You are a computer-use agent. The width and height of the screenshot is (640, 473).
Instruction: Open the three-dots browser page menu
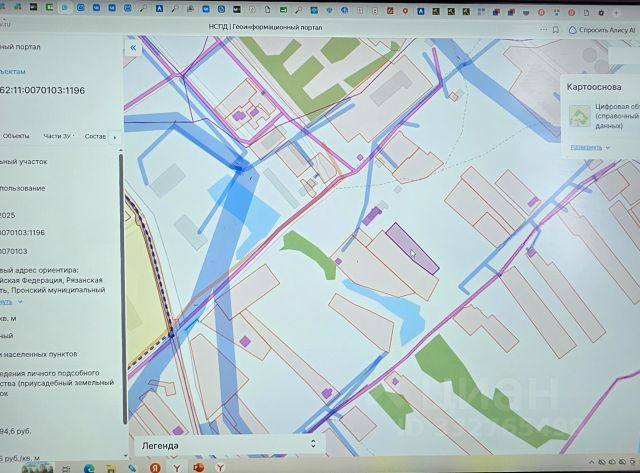click(x=543, y=29)
